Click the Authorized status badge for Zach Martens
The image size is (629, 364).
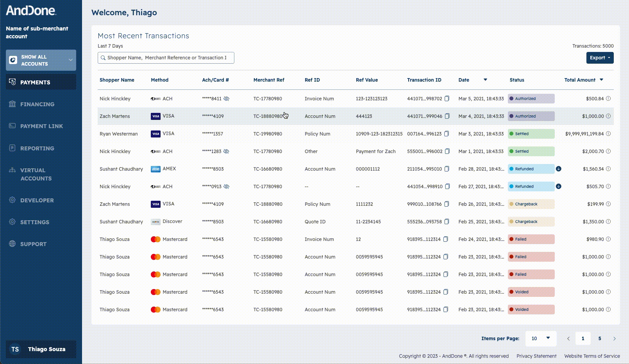531,116
